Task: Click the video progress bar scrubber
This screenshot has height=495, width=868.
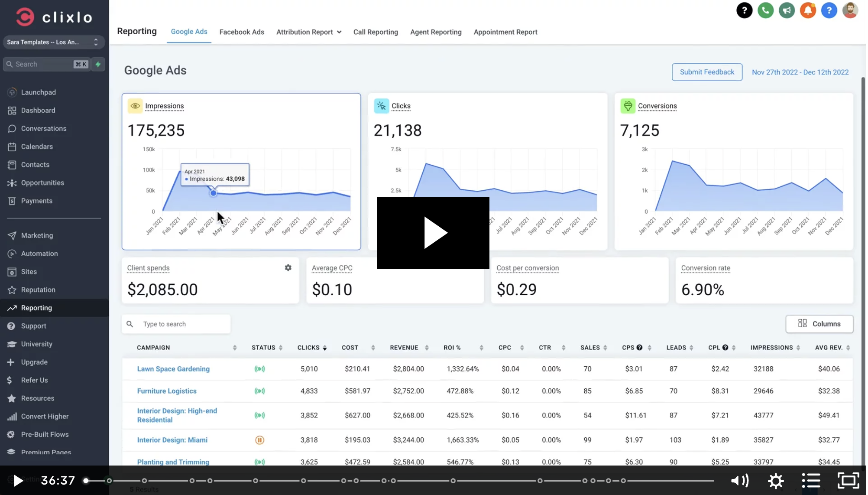Action: click(x=86, y=481)
